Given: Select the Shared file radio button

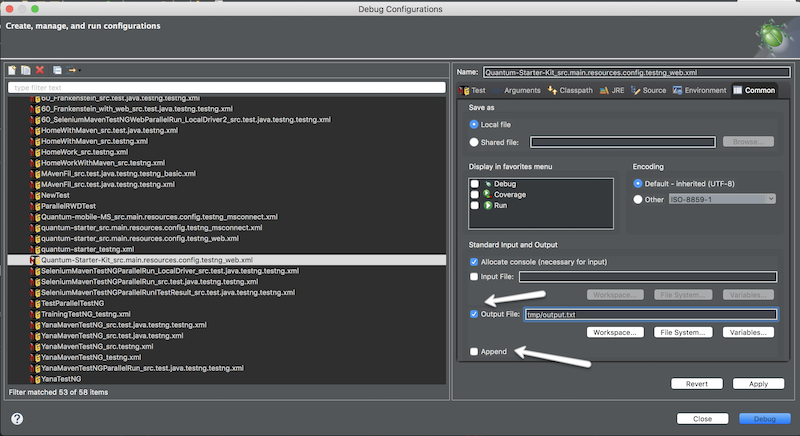Looking at the screenshot, I should pyautogui.click(x=474, y=143).
